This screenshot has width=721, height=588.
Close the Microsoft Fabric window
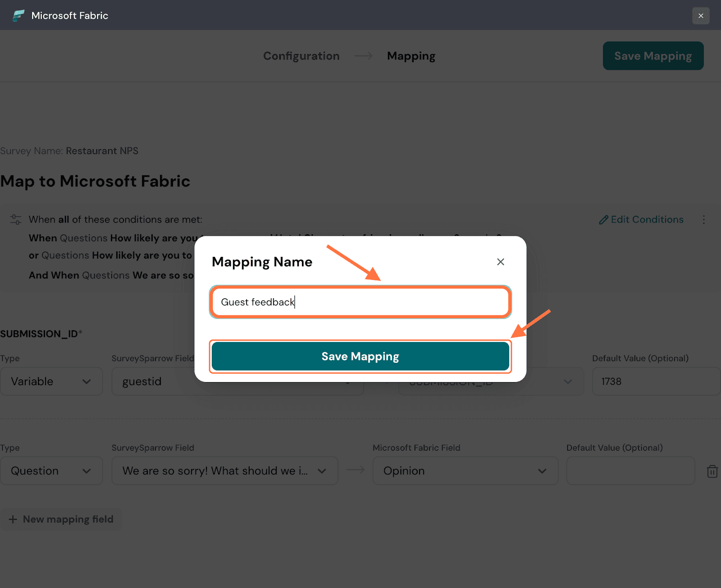pyautogui.click(x=700, y=16)
